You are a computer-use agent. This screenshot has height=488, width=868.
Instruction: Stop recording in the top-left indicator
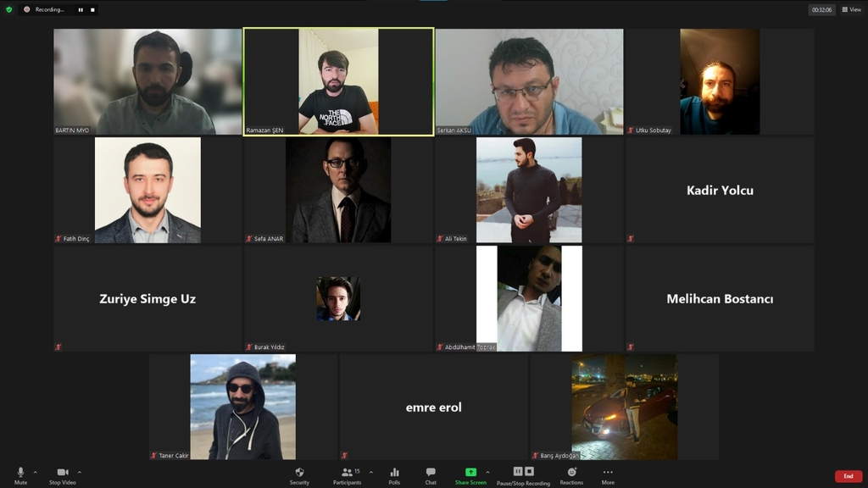click(92, 10)
